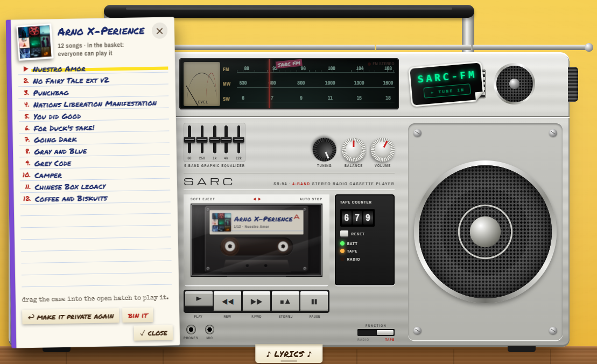The width and height of the screenshot is (597, 364).
Task: Adjust the Balance knob
Action: [x=353, y=150]
